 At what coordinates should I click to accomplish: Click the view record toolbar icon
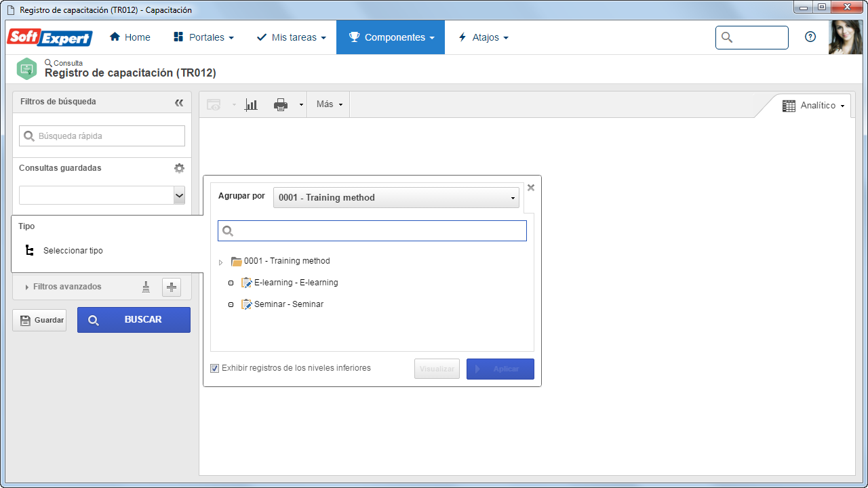(214, 105)
